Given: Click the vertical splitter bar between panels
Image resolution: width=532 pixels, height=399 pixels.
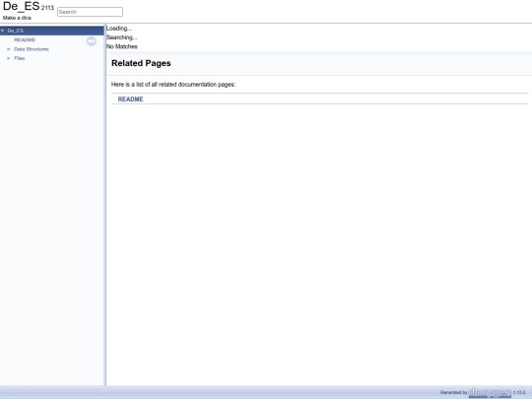Looking at the screenshot, I should tap(104, 205).
